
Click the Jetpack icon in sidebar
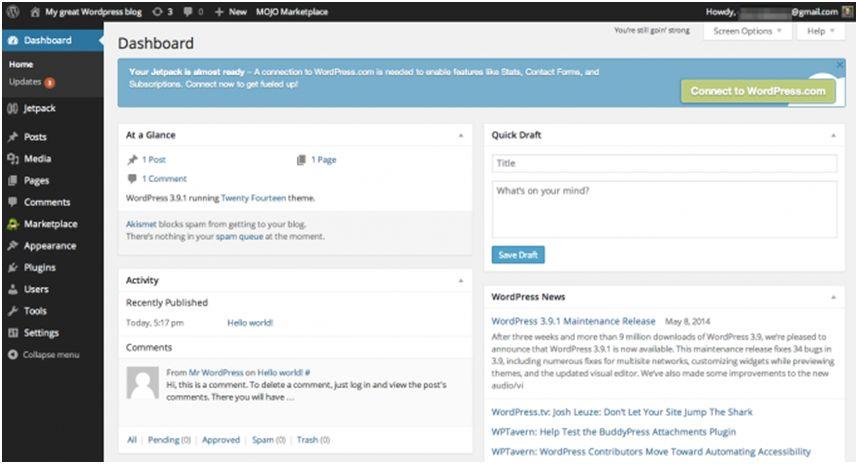click(13, 108)
